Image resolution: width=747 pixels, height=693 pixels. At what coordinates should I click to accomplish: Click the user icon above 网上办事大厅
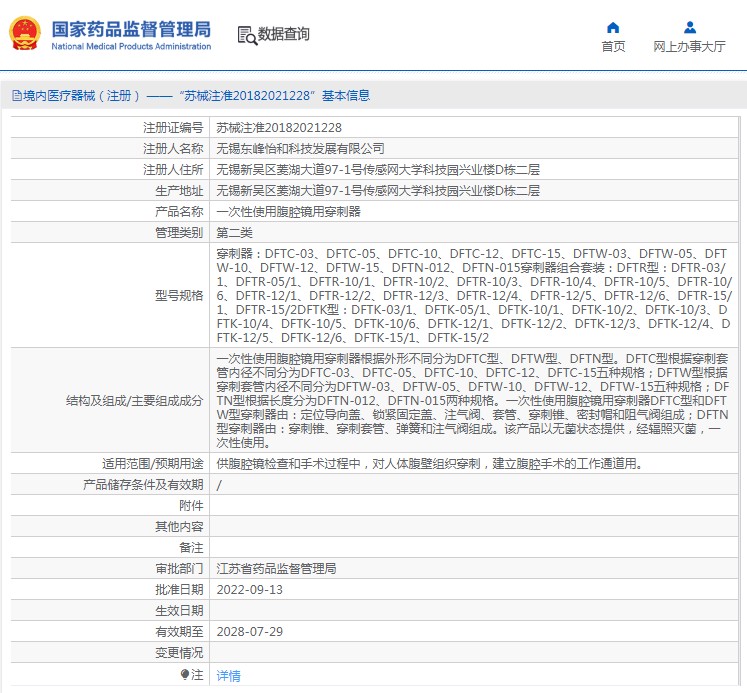689,28
